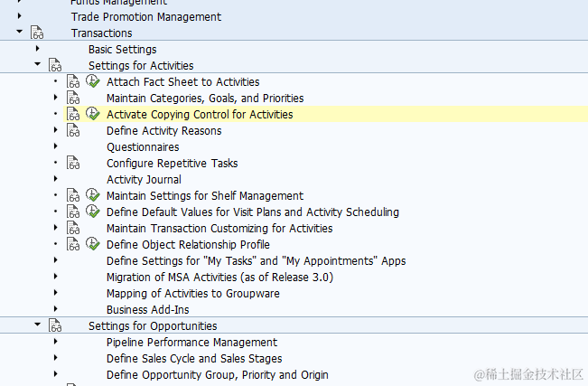Viewport: 588px width, 386px height.
Task: Collapse the Transactions tree node
Action: click(19, 33)
